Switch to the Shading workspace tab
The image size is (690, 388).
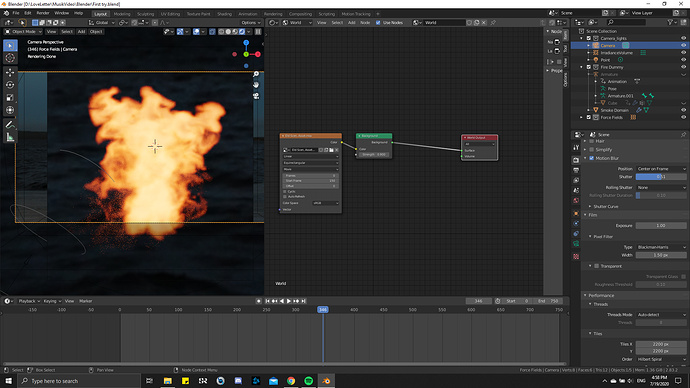224,14
